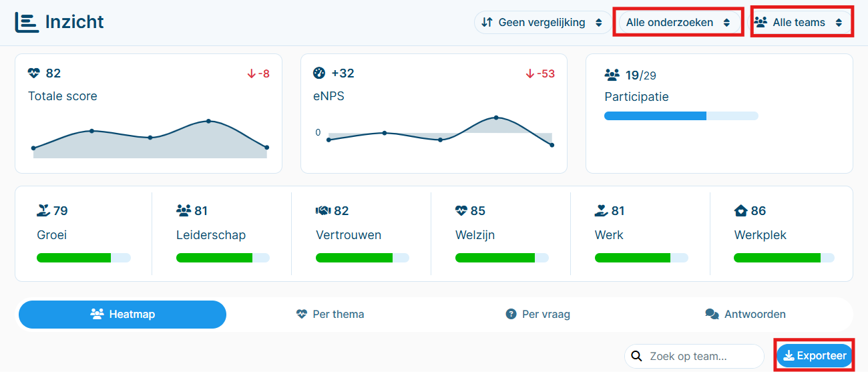
Task: Click the handshake icon above Vertrouwen
Action: pyautogui.click(x=323, y=211)
